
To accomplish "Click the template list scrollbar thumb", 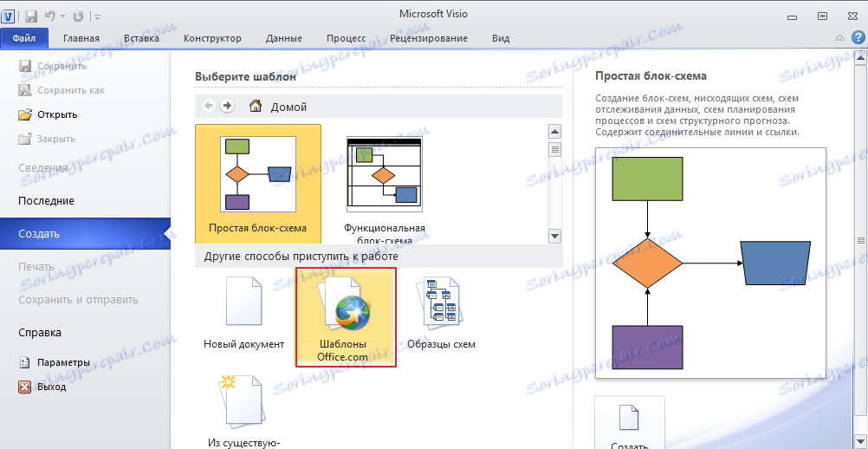I will coord(554,149).
